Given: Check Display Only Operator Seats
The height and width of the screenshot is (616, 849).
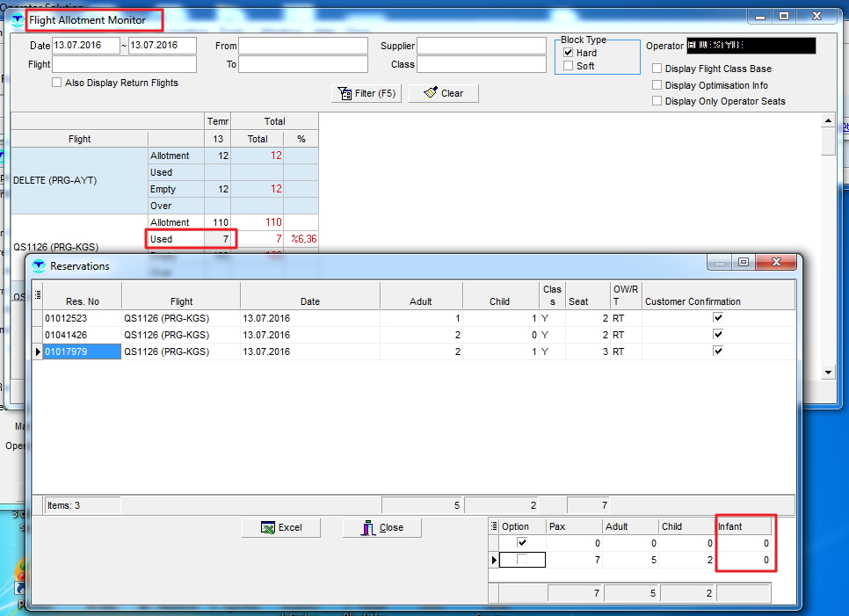Looking at the screenshot, I should click(657, 101).
